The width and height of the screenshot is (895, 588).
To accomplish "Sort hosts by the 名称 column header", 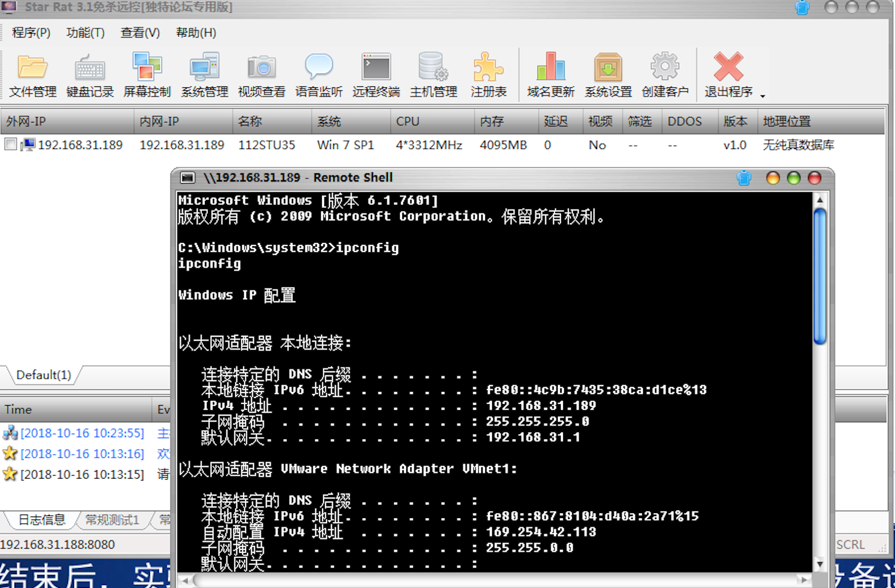I will pos(272,121).
